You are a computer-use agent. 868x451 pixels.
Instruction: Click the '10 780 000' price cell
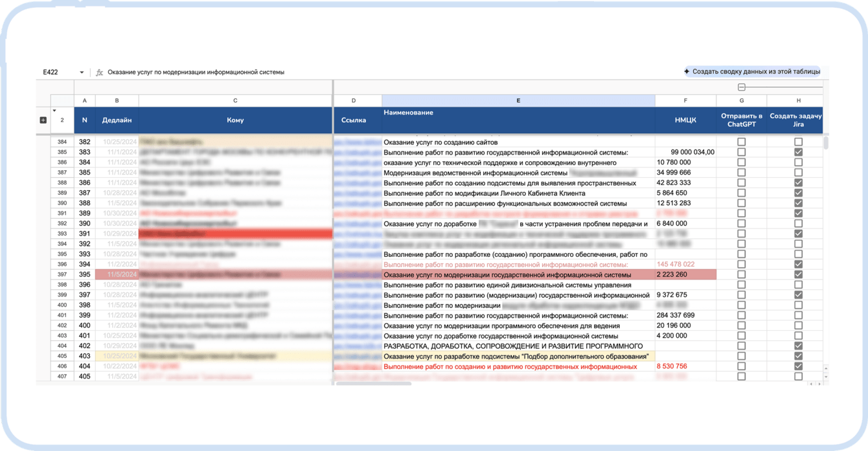685,162
